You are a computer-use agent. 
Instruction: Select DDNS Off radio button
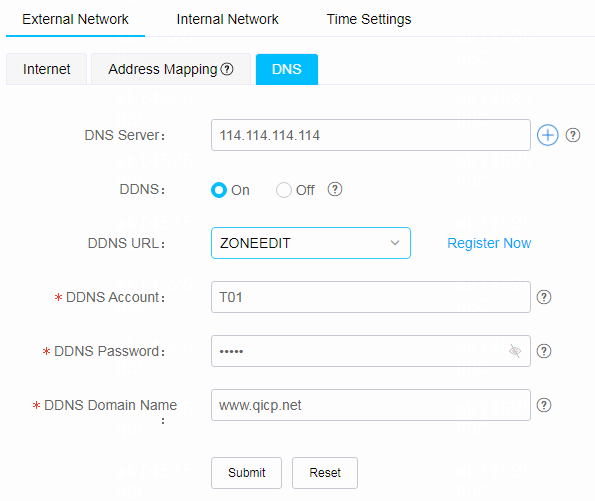[283, 190]
